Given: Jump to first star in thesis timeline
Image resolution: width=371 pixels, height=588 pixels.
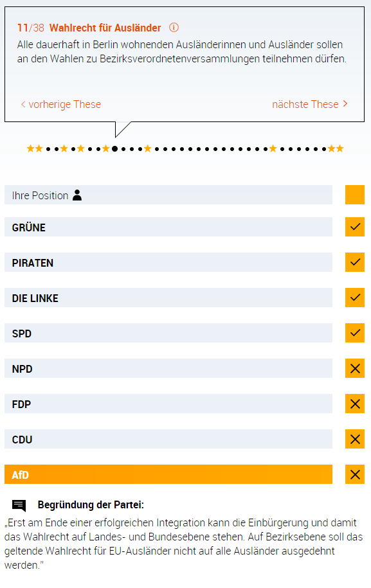Looking at the screenshot, I should (x=30, y=149).
